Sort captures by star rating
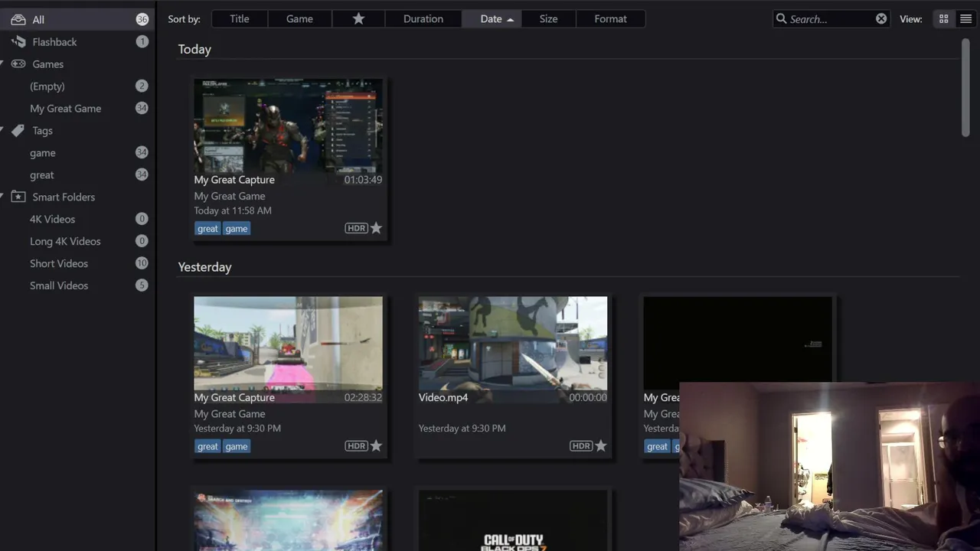Viewport: 980px width, 551px height. (358, 18)
